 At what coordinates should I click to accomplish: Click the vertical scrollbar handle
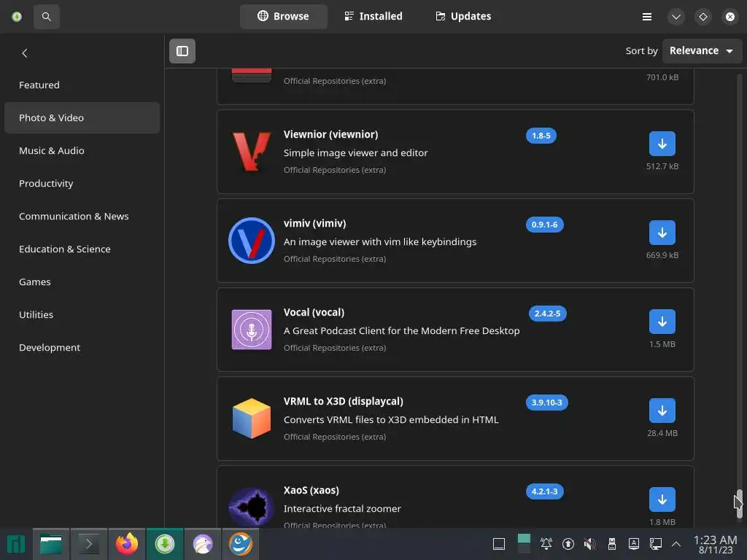click(x=739, y=503)
